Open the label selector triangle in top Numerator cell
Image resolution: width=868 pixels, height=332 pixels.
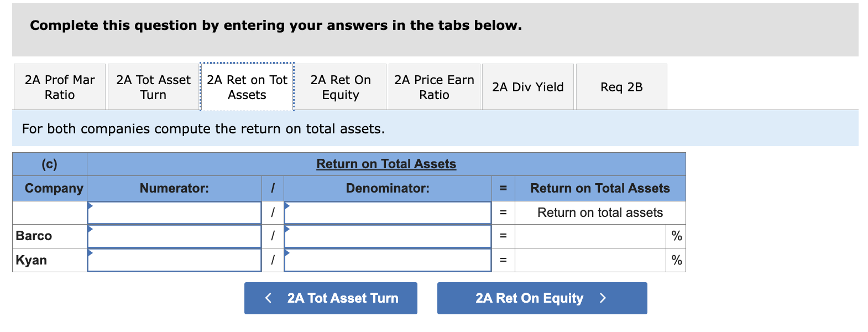click(90, 205)
